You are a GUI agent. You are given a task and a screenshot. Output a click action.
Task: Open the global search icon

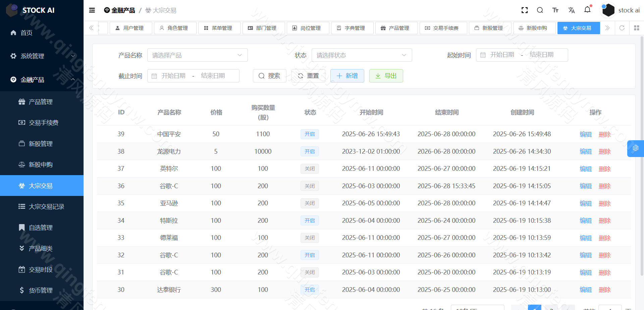540,10
